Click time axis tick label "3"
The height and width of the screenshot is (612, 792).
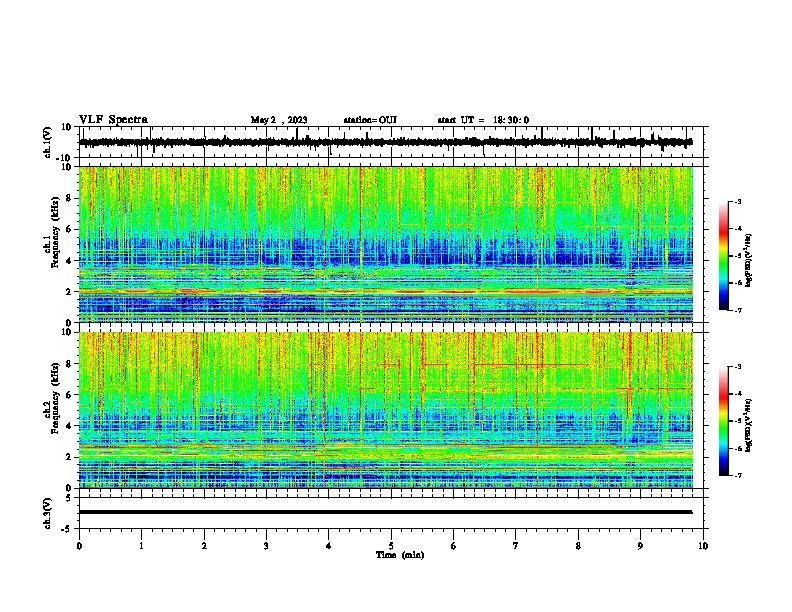point(266,546)
